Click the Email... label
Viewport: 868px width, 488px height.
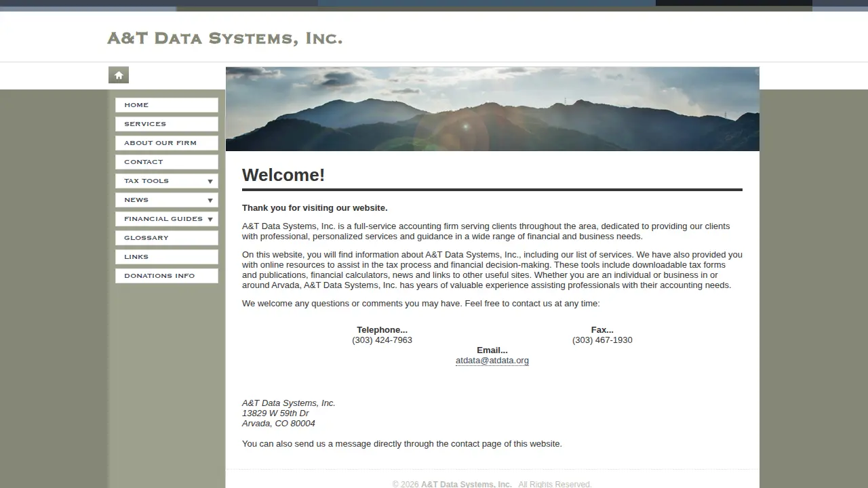pyautogui.click(x=492, y=350)
